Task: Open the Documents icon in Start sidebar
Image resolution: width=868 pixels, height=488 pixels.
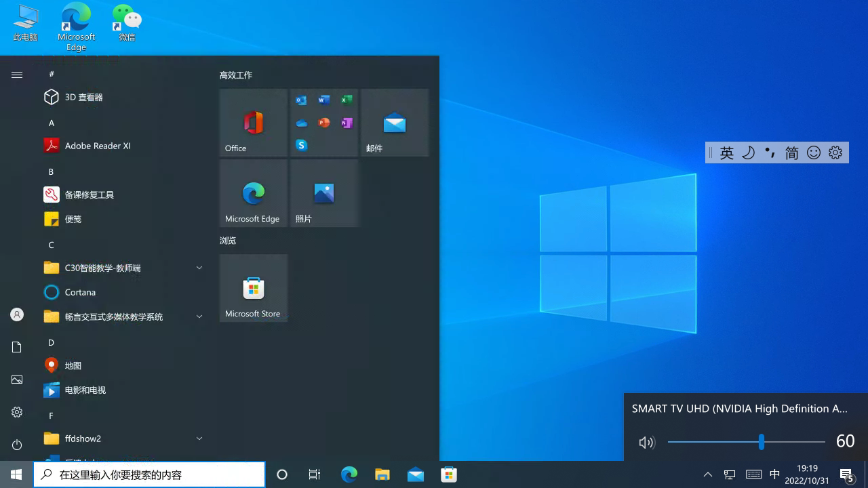Action: click(17, 347)
